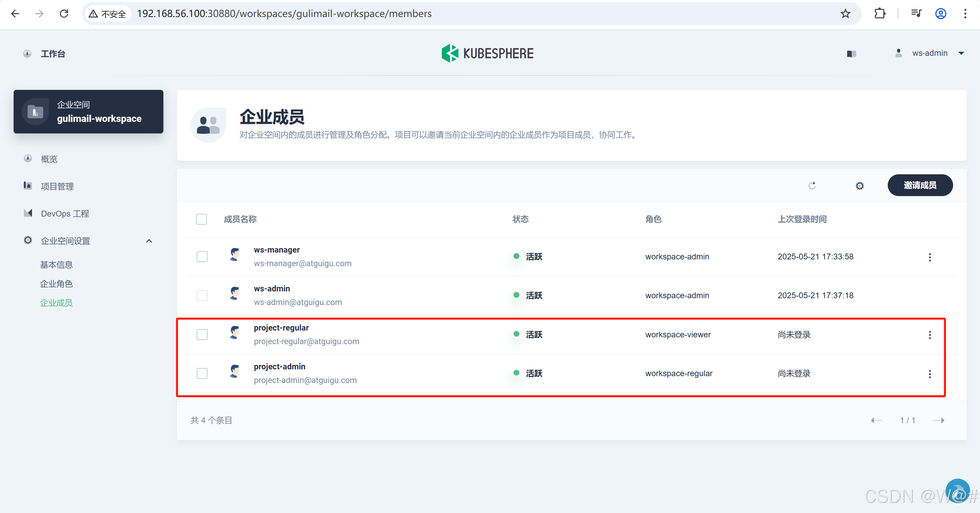Screen dimensions: 980x513
Task: Click the 邀请成员 invite member button
Action: click(x=920, y=185)
